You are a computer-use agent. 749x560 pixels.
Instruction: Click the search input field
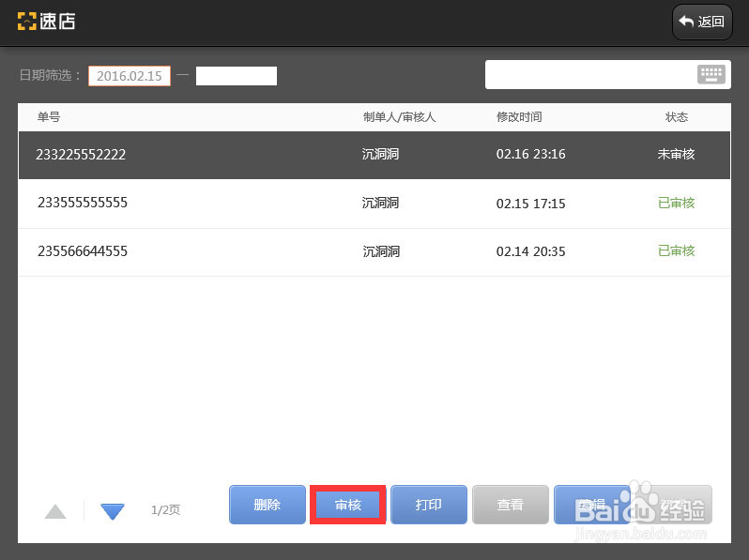pyautogui.click(x=607, y=74)
